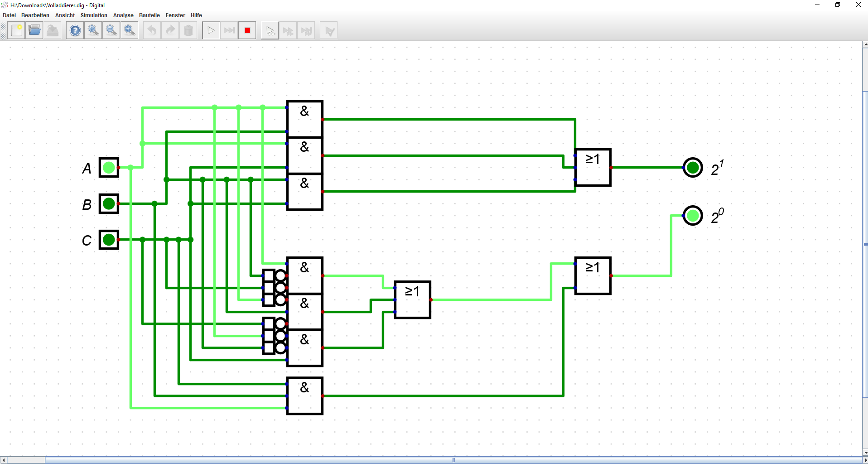Open the Datei menu
Viewport: 868px width, 464px height.
point(9,15)
